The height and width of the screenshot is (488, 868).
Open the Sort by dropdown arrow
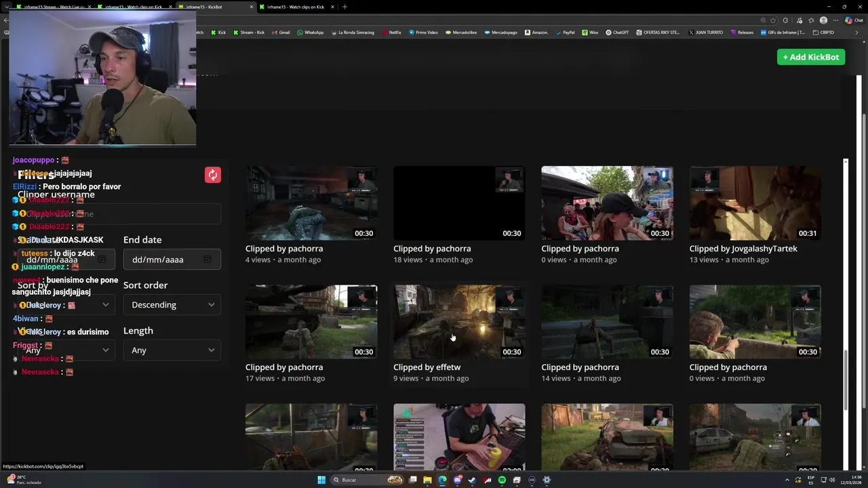pyautogui.click(x=106, y=305)
